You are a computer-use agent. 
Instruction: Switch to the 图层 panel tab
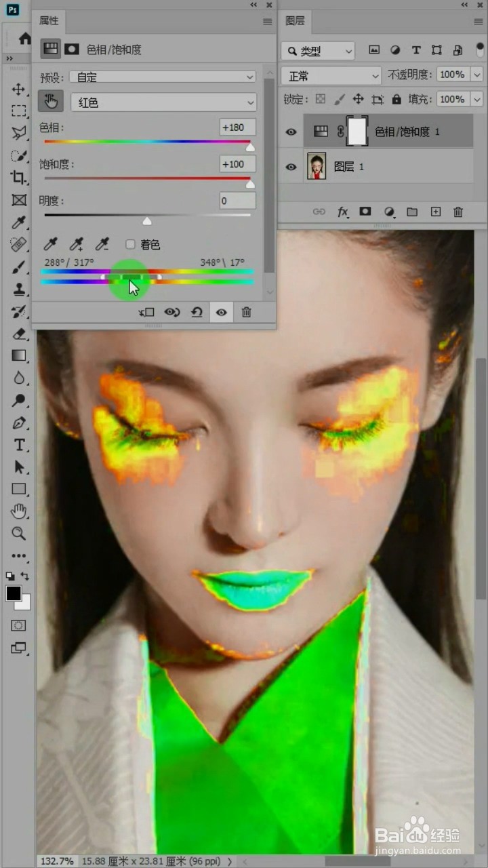click(x=295, y=21)
